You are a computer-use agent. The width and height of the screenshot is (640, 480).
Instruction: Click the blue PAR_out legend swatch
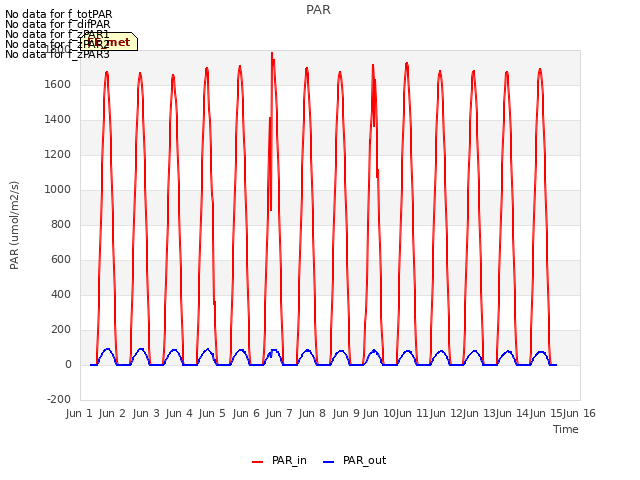pyautogui.click(x=328, y=462)
